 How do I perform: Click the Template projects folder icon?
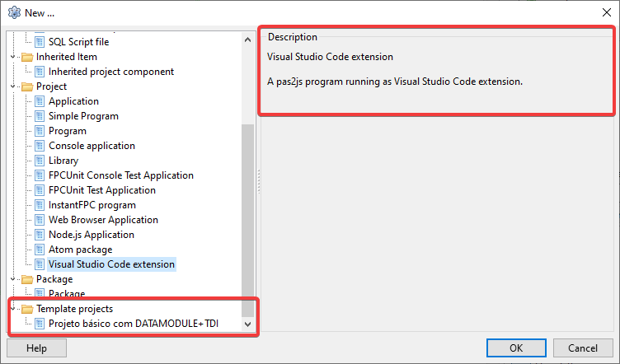[27, 309]
